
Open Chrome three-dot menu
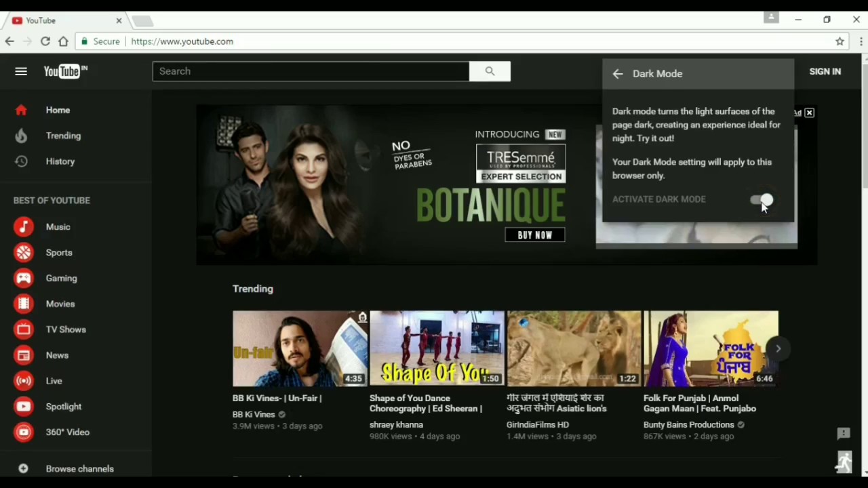point(861,41)
